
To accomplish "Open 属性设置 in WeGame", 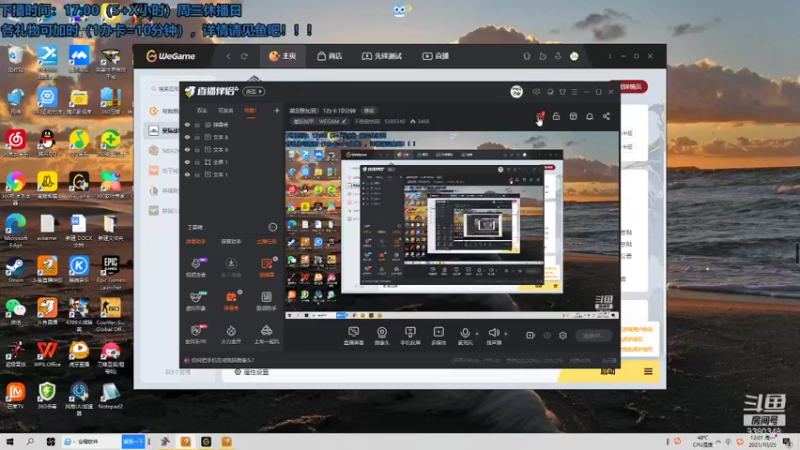I will (252, 372).
